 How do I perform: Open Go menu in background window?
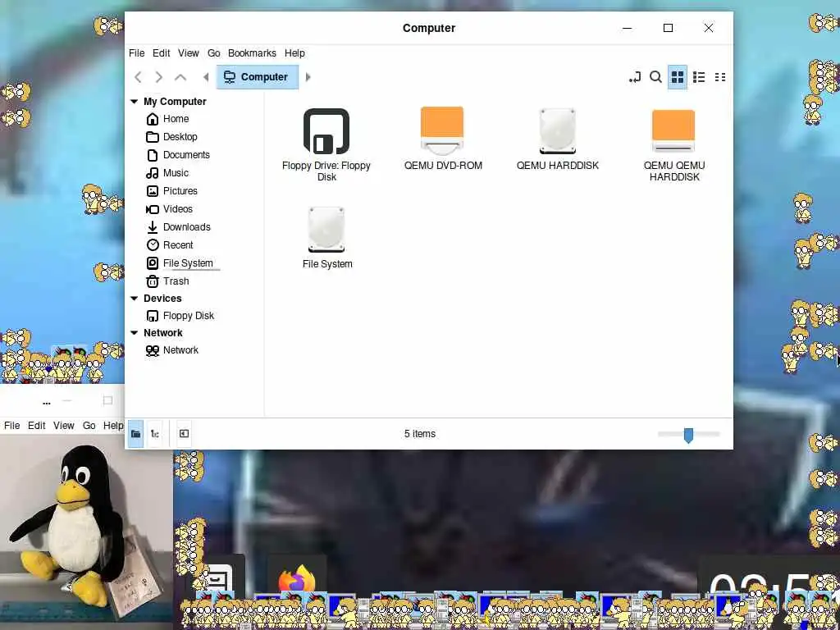(x=89, y=426)
